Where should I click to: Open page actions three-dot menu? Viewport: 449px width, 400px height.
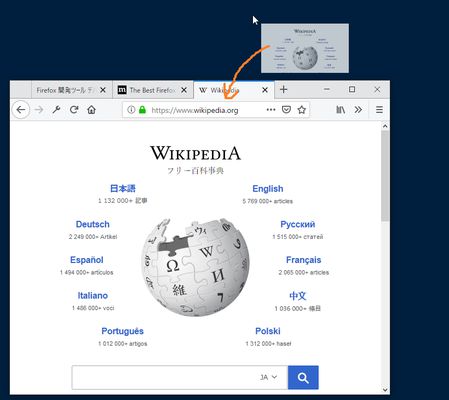(x=271, y=110)
